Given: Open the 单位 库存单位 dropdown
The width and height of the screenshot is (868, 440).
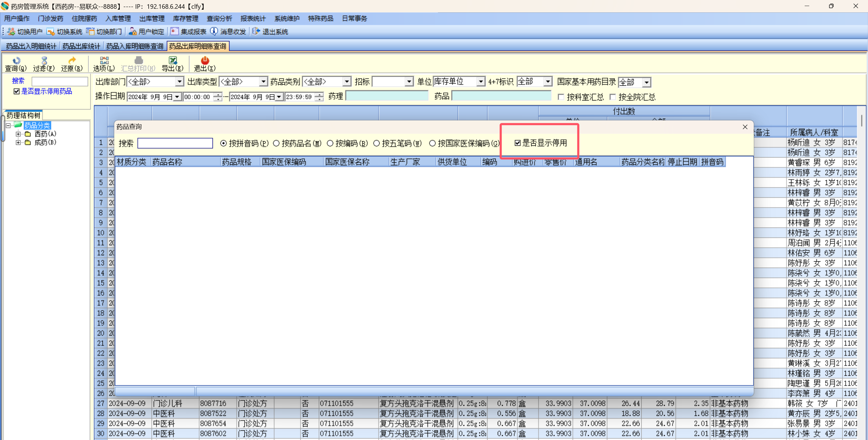Looking at the screenshot, I should (481, 82).
